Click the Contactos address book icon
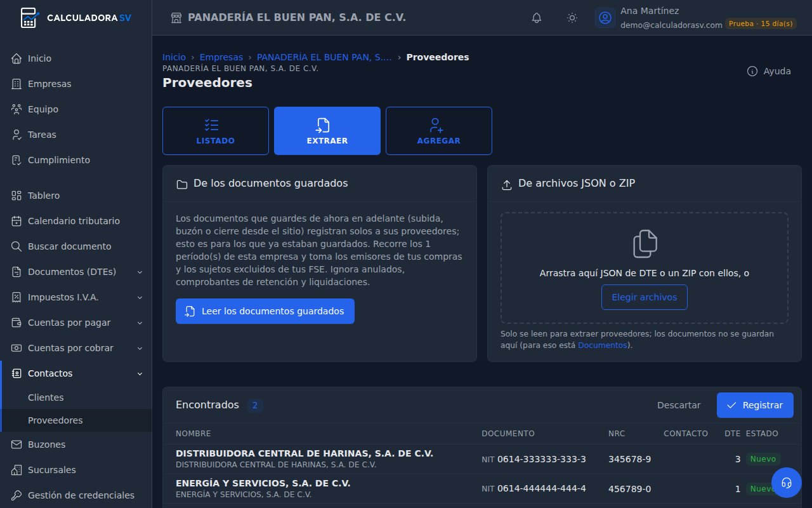Image resolution: width=812 pixels, height=508 pixels. click(x=16, y=373)
